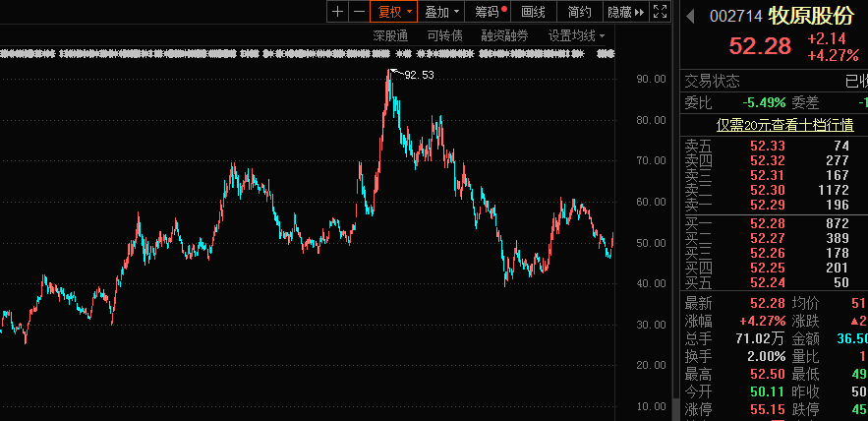
Task: Click the fullscreen expand icon
Action: click(661, 12)
